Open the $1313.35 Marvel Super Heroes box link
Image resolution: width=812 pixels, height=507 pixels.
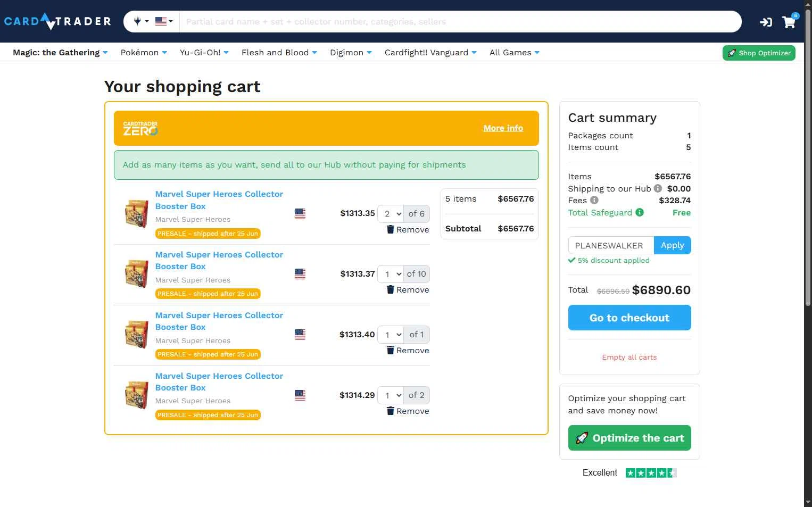219,200
